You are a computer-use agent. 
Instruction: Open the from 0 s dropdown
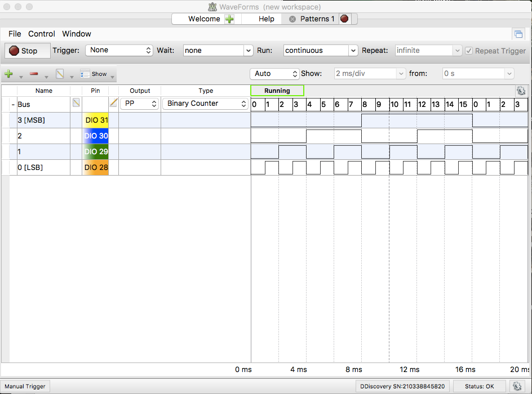[478, 74]
